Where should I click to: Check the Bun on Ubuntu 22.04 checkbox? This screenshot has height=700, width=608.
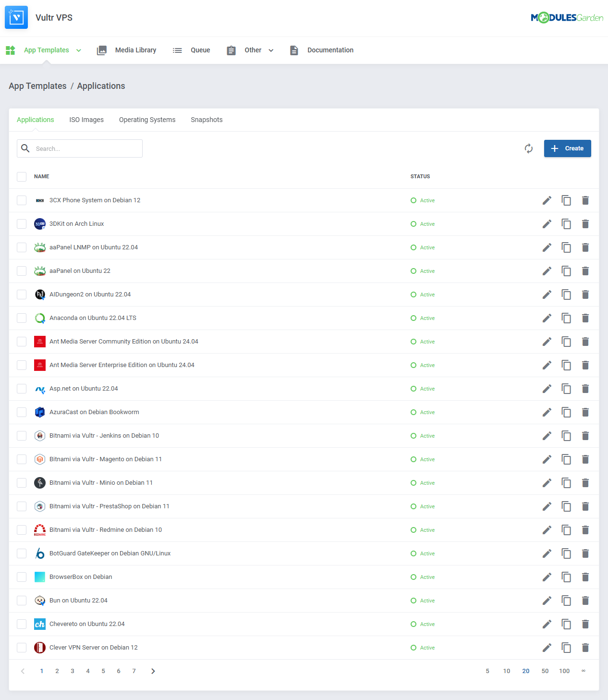coord(21,600)
